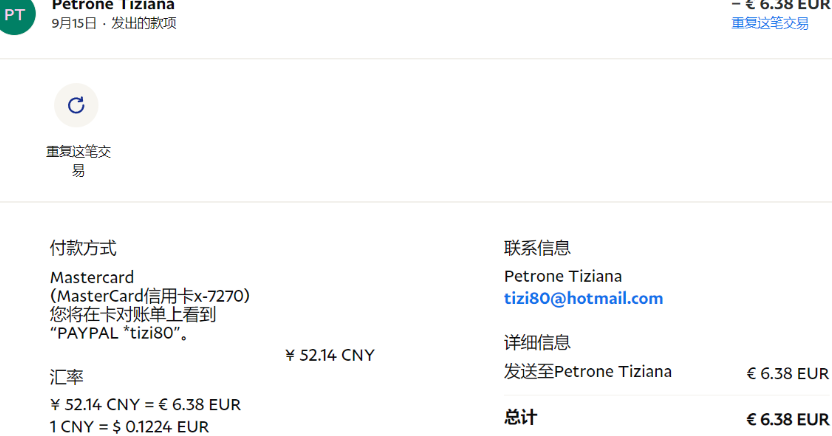Click the 1 CNY = $ 0.1224 EUR rate line
This screenshot has height=436, width=832.
tap(129, 426)
